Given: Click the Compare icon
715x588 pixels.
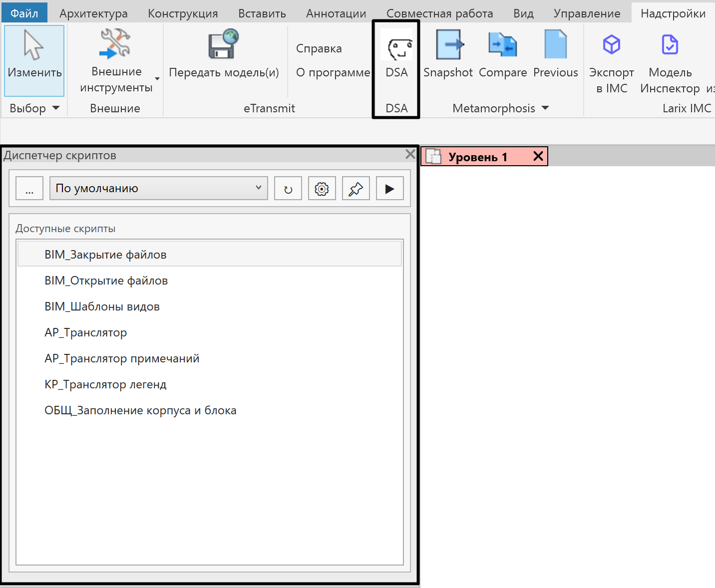Looking at the screenshot, I should pos(503,45).
